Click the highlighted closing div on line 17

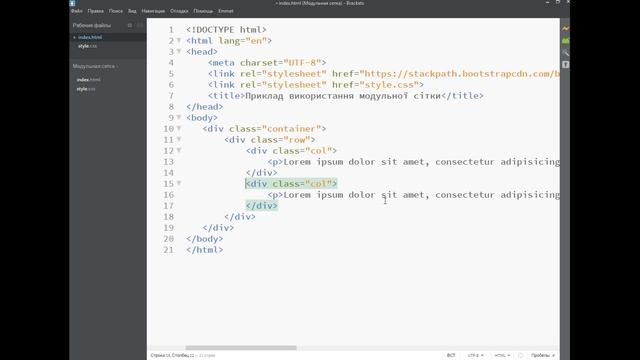[x=262, y=206]
